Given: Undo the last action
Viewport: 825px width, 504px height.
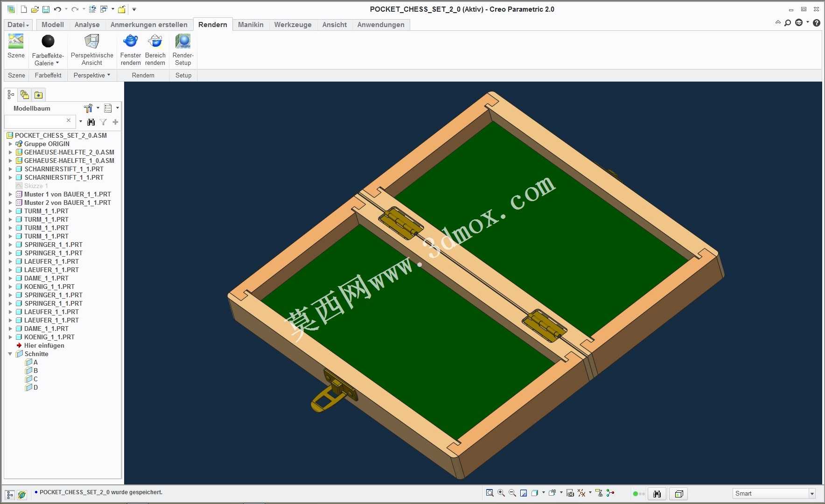Looking at the screenshot, I should click(x=57, y=9).
